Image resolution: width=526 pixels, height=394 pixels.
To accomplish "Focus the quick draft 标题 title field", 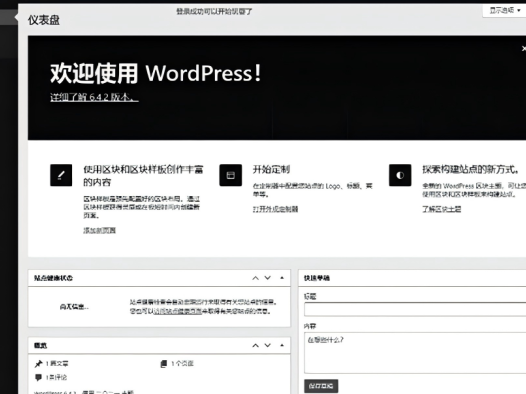I will pyautogui.click(x=415, y=309).
